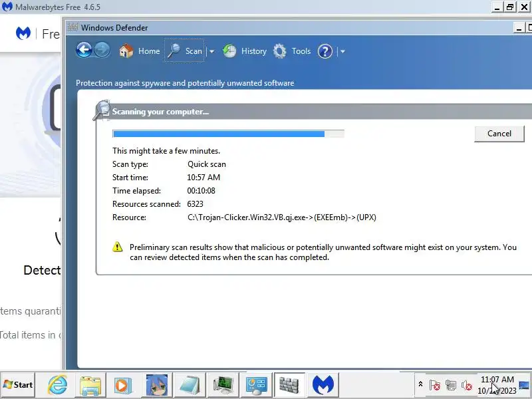Open the Tools gear icon

280,51
